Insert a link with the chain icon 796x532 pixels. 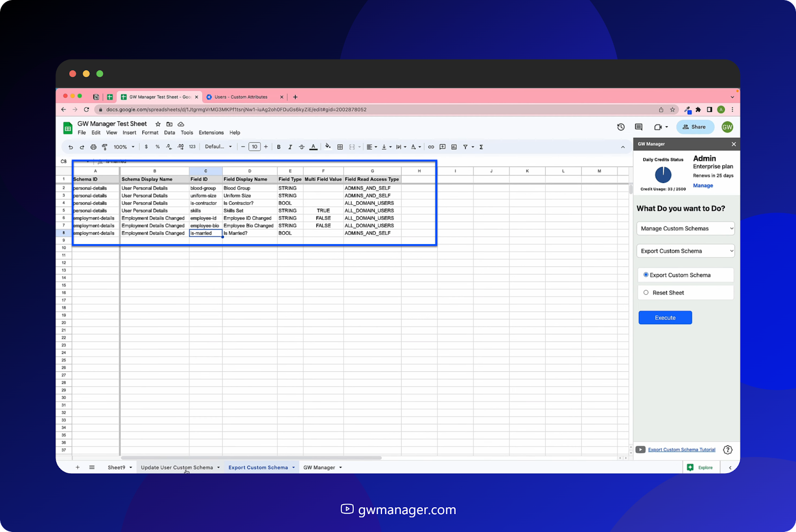pos(431,147)
